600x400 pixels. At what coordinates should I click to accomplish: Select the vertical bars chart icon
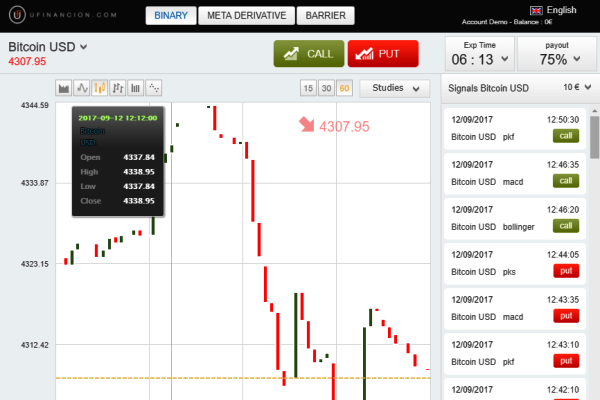pyautogui.click(x=135, y=88)
